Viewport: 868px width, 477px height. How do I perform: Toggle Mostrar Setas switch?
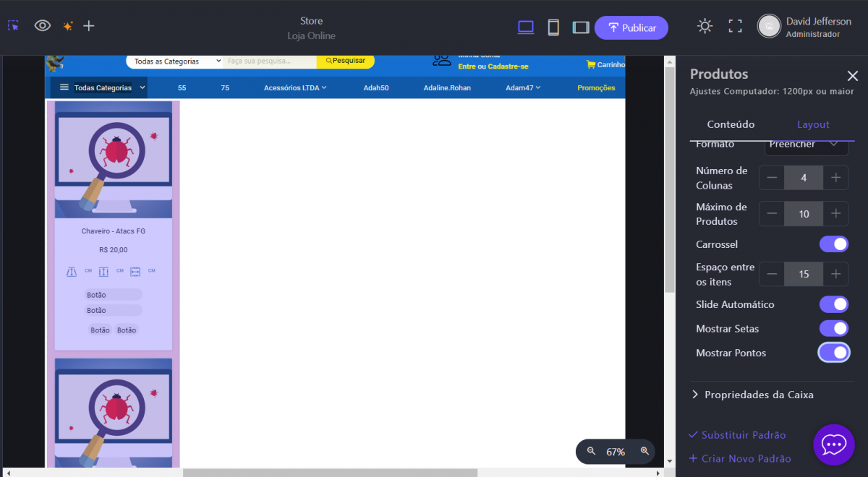pyautogui.click(x=833, y=329)
